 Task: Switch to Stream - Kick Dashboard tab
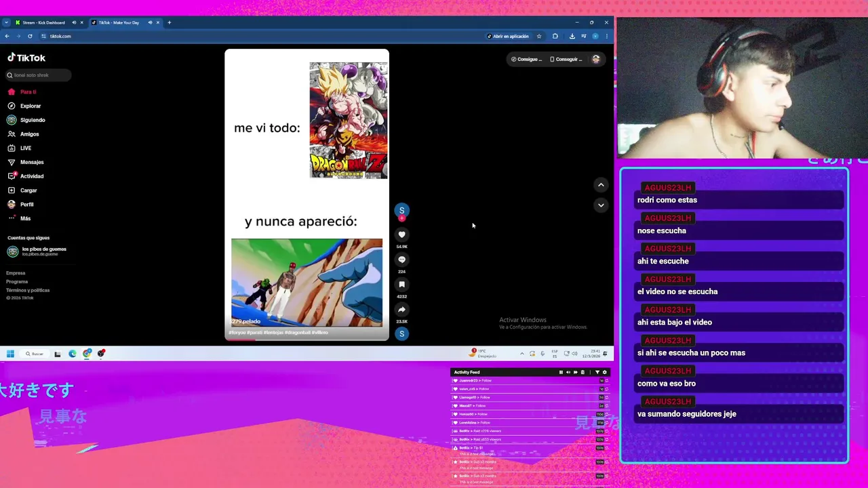(x=50, y=22)
